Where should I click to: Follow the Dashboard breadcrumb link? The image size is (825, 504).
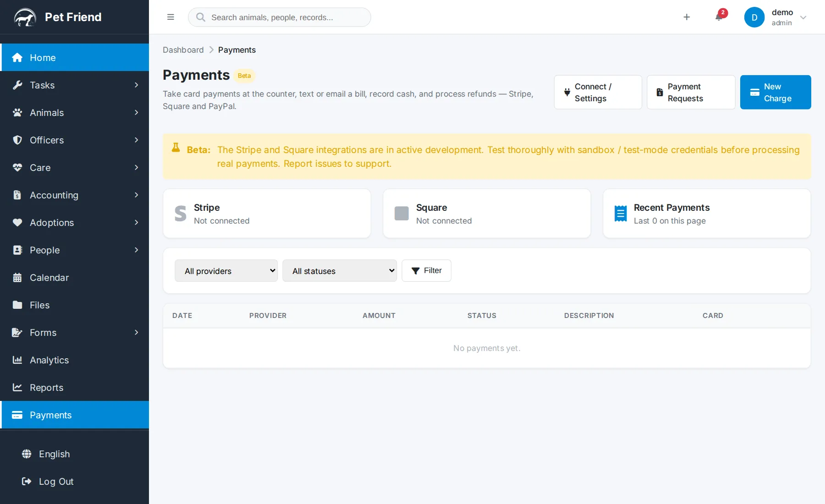(183, 50)
